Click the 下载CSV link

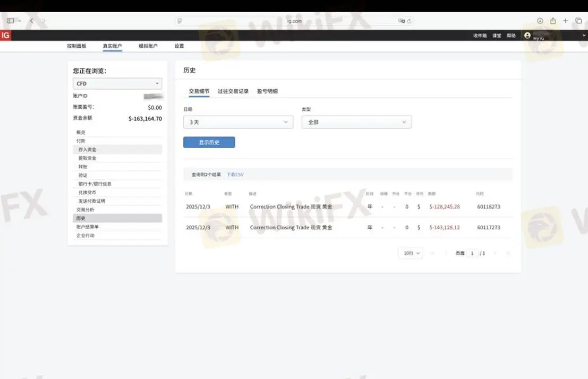pos(235,175)
